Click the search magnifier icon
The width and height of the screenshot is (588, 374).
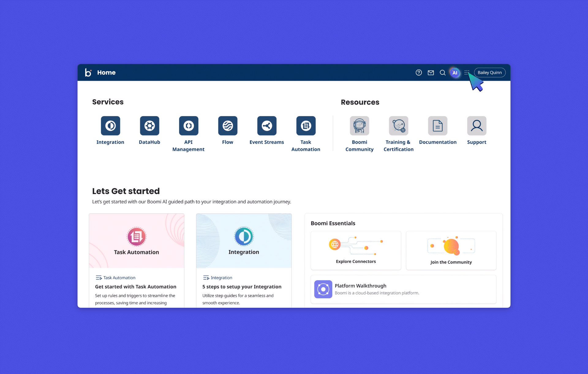(443, 73)
